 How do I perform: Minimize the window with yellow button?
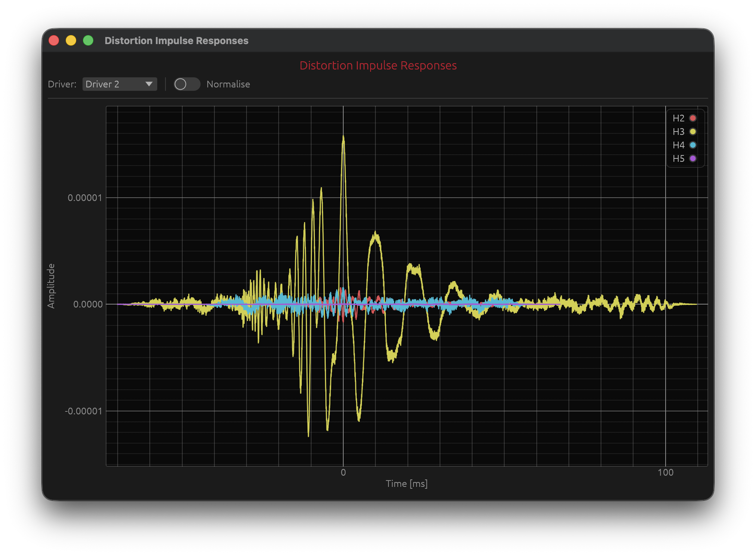71,40
